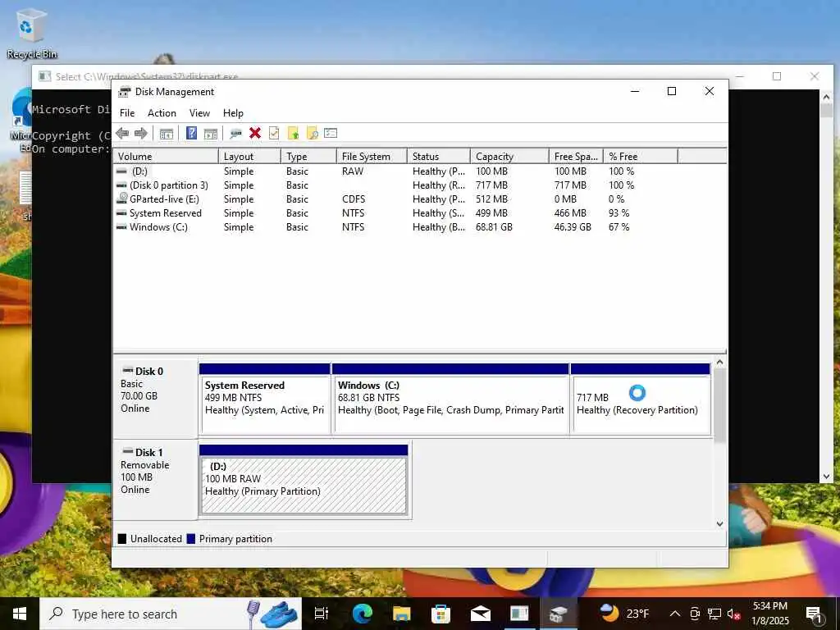Screen dimensions: 840x630
Task: Click the folder with magnifier toolbar icon
Action: (312, 134)
